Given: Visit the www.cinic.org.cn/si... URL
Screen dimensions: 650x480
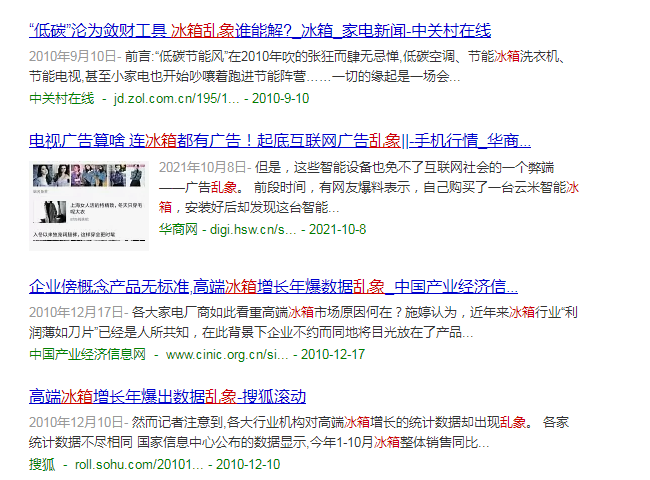Looking at the screenshot, I should 227,354.
